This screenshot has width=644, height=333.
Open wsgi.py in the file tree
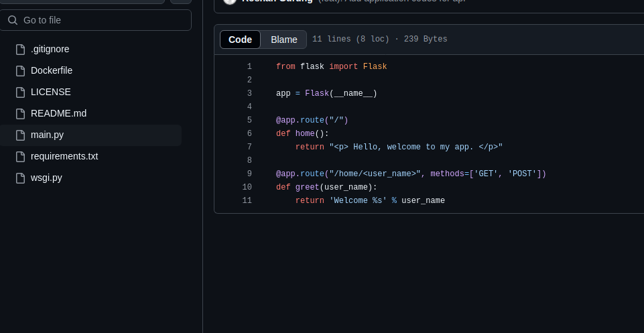[46, 178]
